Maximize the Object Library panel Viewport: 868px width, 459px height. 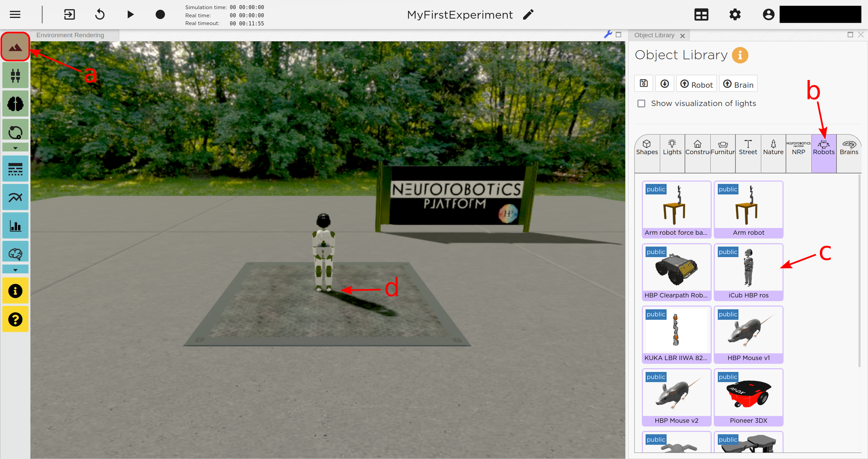point(850,35)
